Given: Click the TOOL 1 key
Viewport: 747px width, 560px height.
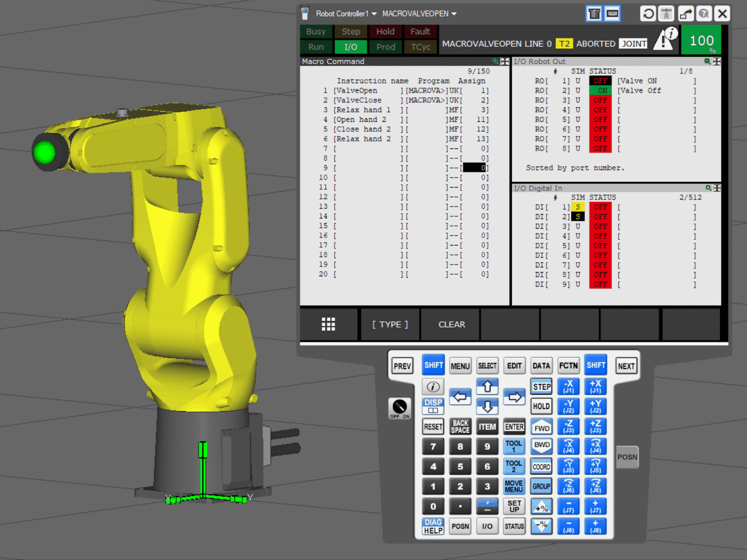Looking at the screenshot, I should (514, 447).
